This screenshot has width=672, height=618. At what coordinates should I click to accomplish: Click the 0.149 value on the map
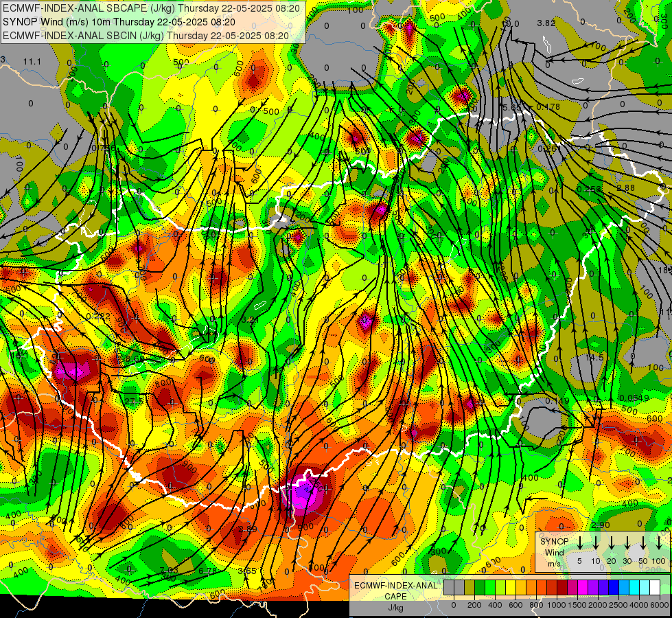[x=557, y=400]
